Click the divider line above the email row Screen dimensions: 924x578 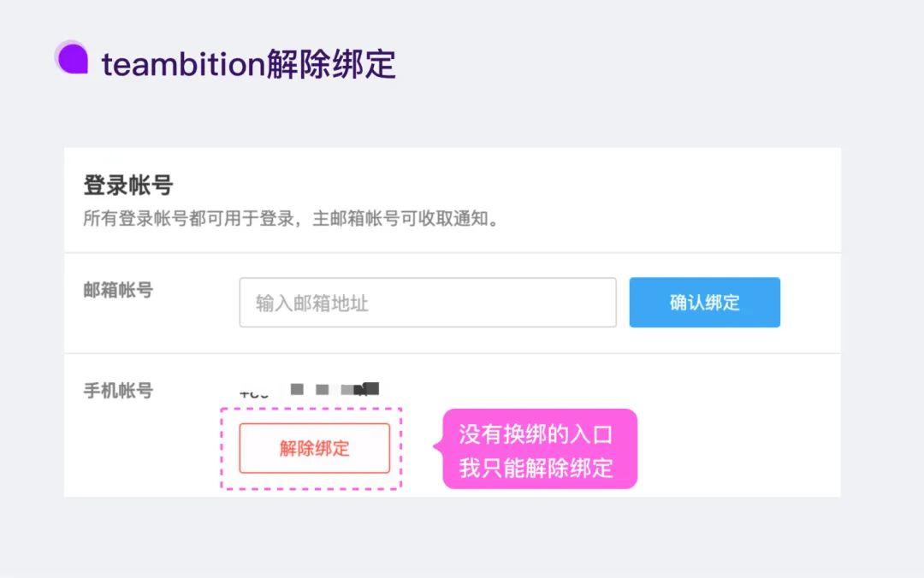[x=452, y=253]
